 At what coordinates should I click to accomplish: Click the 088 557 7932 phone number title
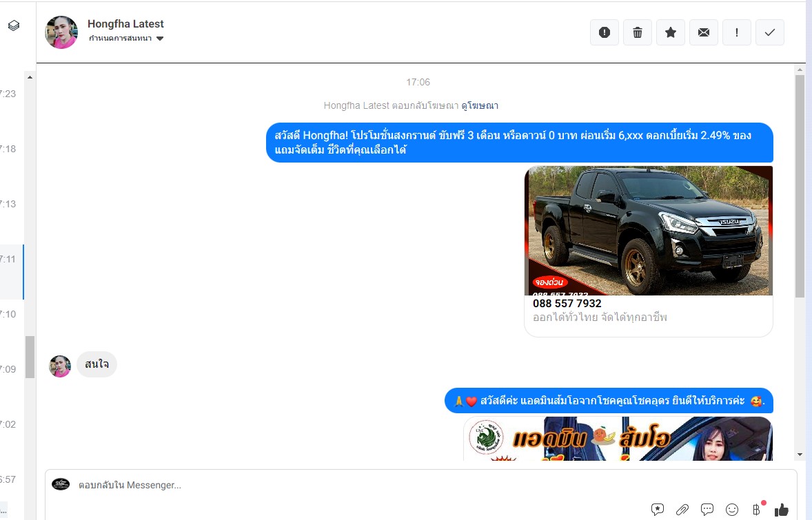coord(567,304)
